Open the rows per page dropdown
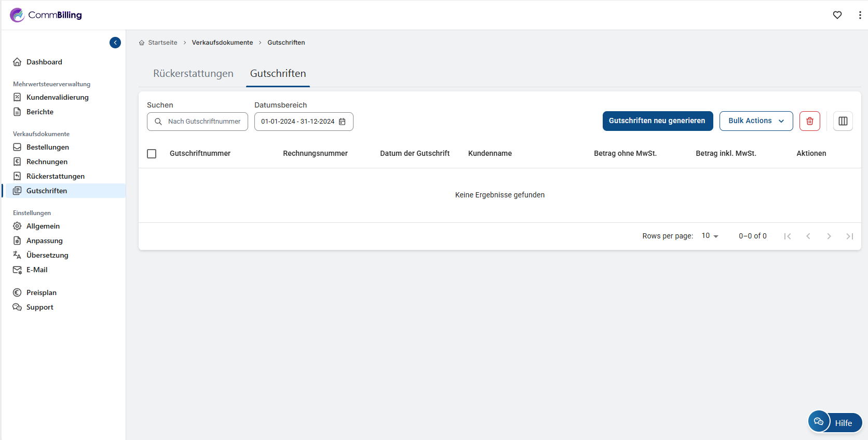The image size is (868, 440). click(x=710, y=236)
